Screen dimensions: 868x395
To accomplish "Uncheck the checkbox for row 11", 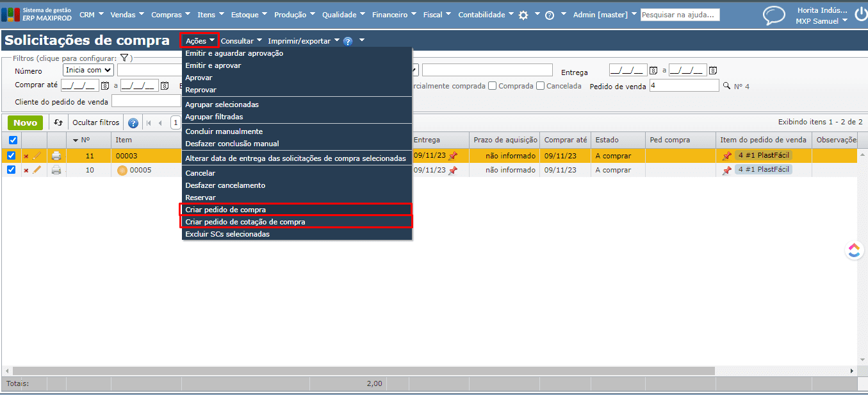I will (11, 155).
